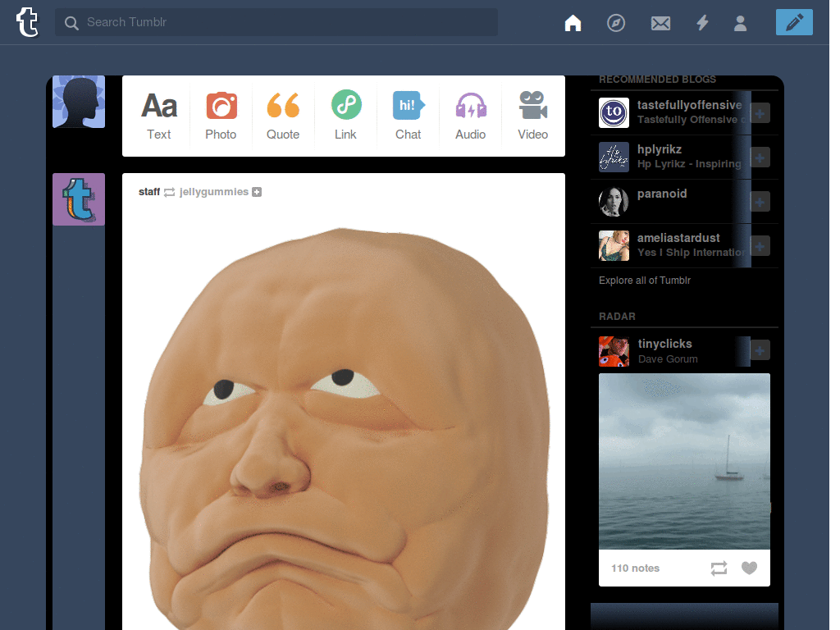
Task: Follow jellygummies with the plus icon
Action: point(257,192)
